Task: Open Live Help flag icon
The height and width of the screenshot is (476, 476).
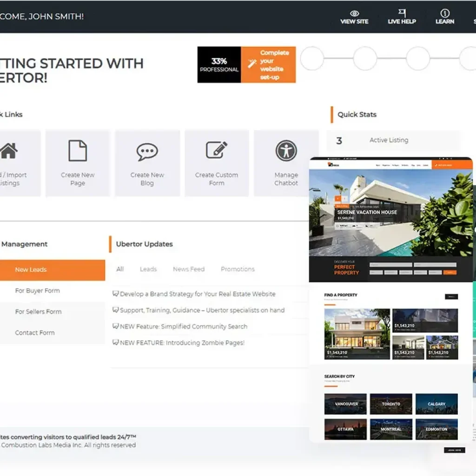Action: coord(402,13)
